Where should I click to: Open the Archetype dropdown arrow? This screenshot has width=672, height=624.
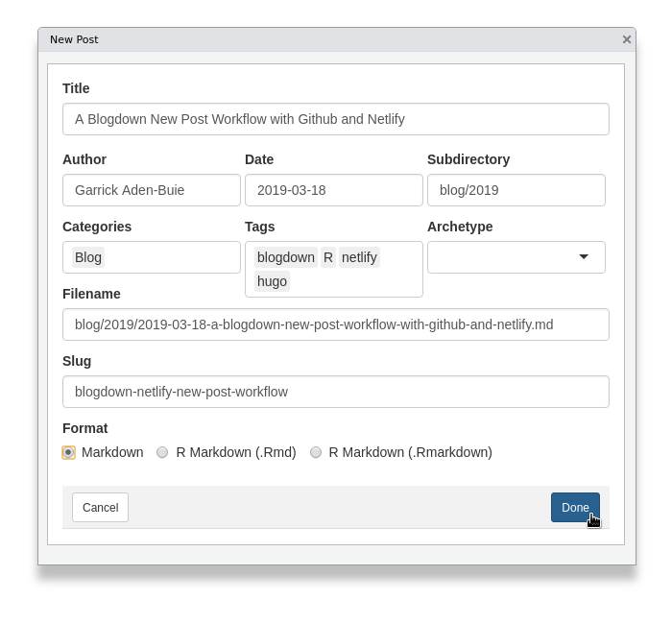584,256
